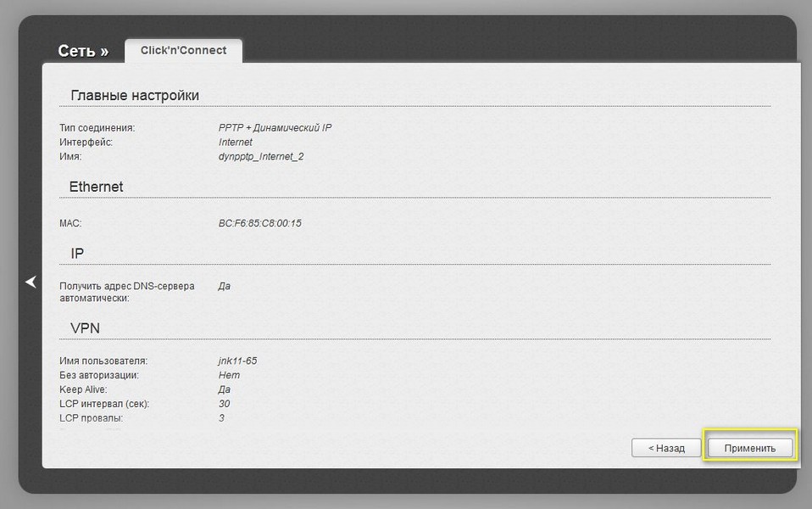Viewport: 812px width, 509px height.
Task: Click the LCP провалы value 3
Action: coord(221,417)
